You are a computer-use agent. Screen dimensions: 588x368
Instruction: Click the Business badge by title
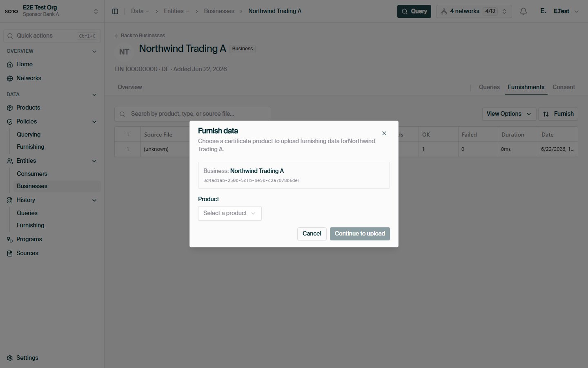coord(243,49)
